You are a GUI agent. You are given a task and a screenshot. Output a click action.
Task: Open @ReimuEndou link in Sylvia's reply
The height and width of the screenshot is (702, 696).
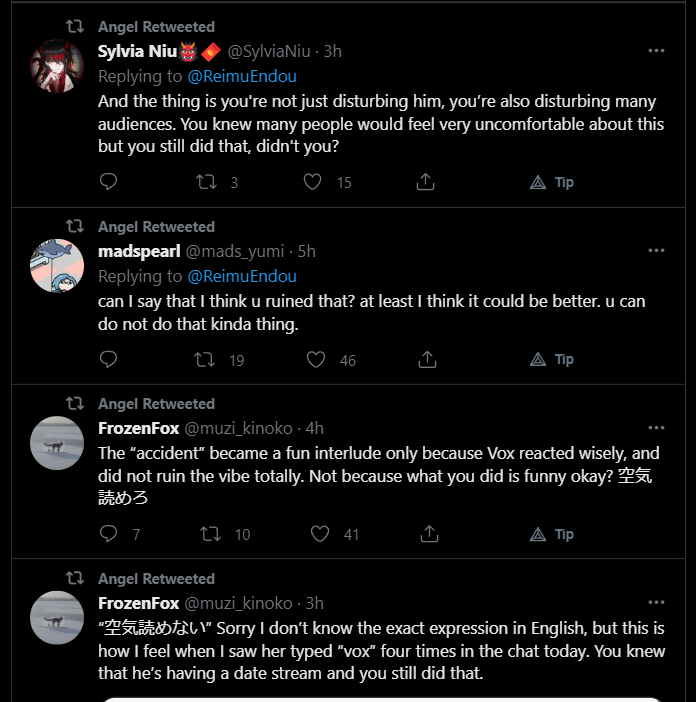click(241, 76)
